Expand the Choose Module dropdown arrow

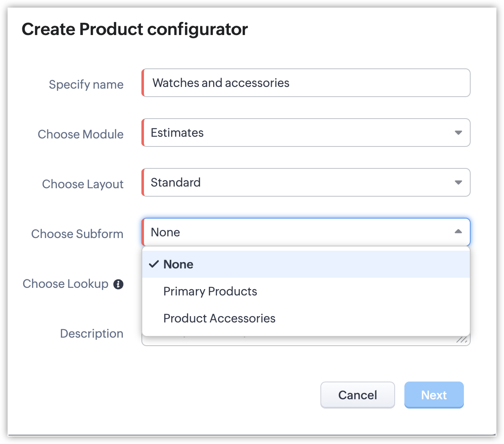tap(458, 133)
